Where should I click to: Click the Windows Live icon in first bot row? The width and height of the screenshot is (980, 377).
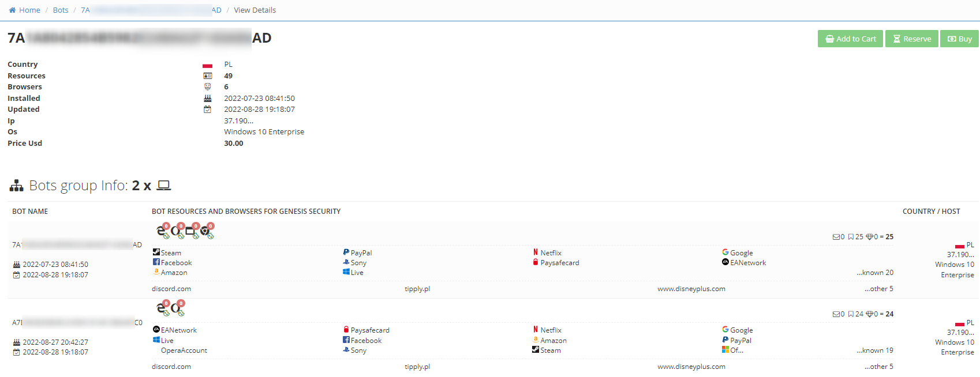(346, 272)
